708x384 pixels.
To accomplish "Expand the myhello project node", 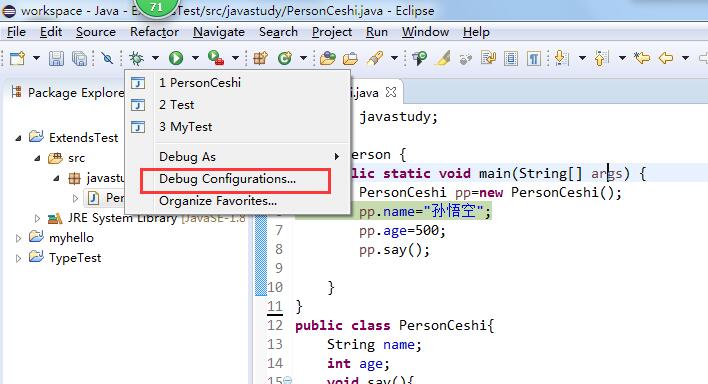I will 18,238.
